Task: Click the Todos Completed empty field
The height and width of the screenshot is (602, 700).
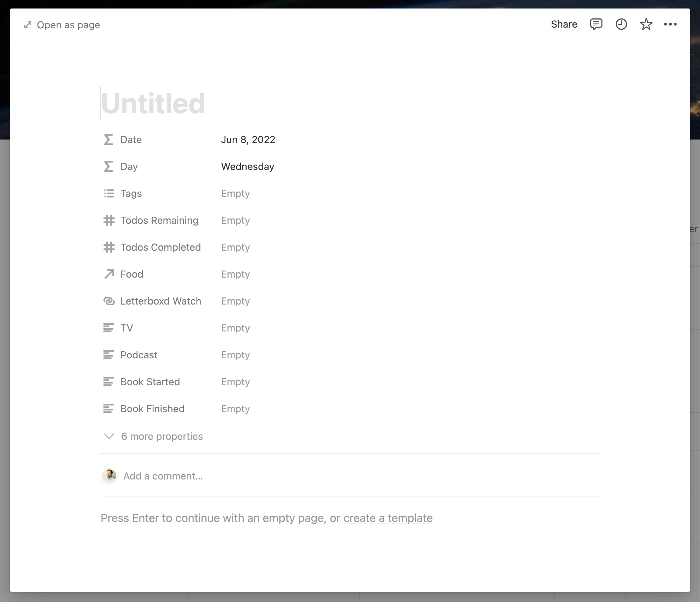Action: pos(235,247)
